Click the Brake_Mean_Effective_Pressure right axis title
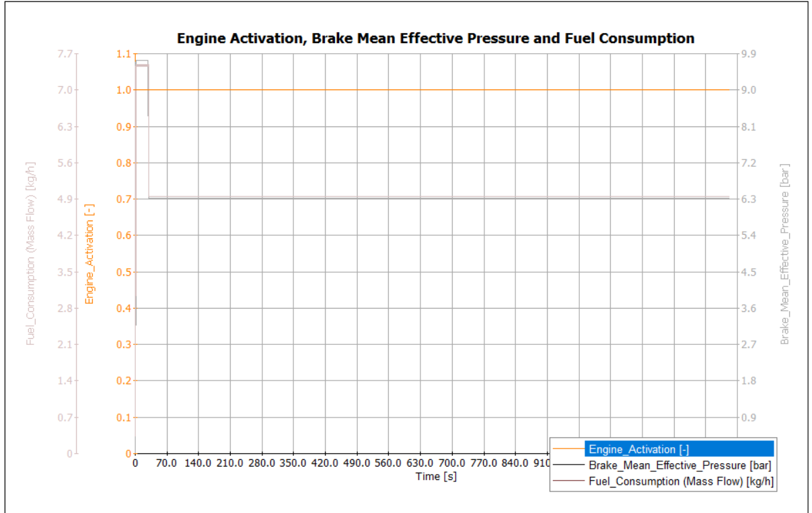812x513 pixels. 784,254
